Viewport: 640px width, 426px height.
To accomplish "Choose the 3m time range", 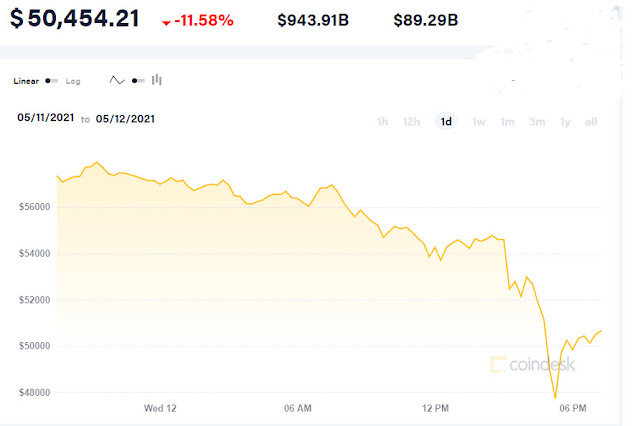I will [537, 122].
